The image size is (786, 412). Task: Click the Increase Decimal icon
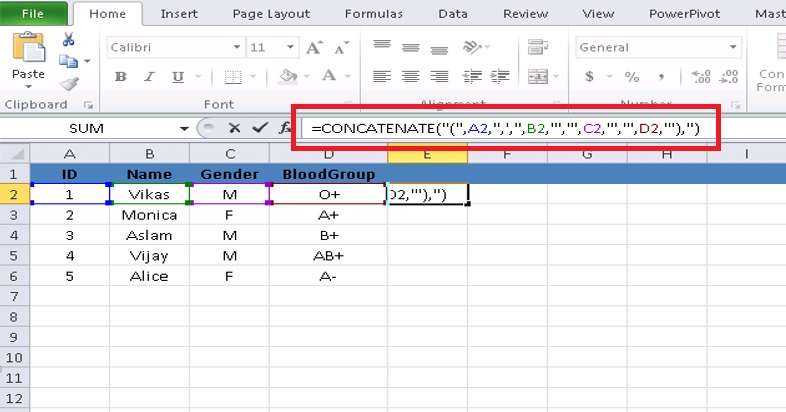[x=701, y=76]
